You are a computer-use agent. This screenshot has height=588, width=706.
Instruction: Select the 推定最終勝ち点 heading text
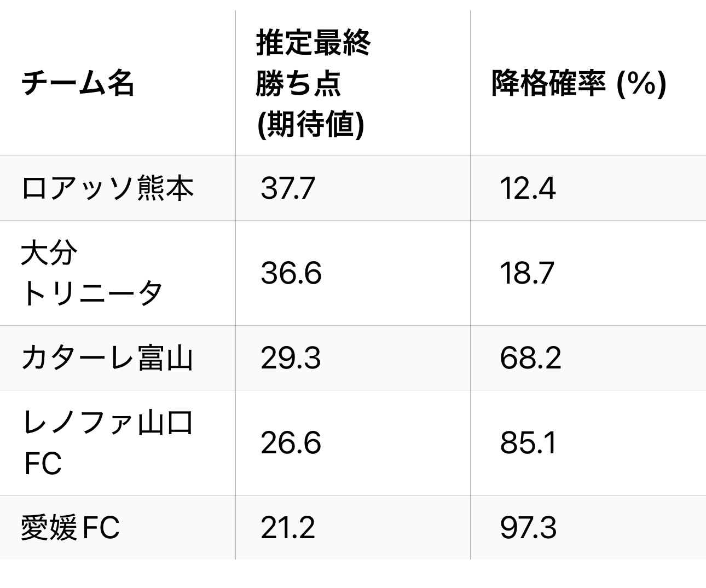[313, 64]
